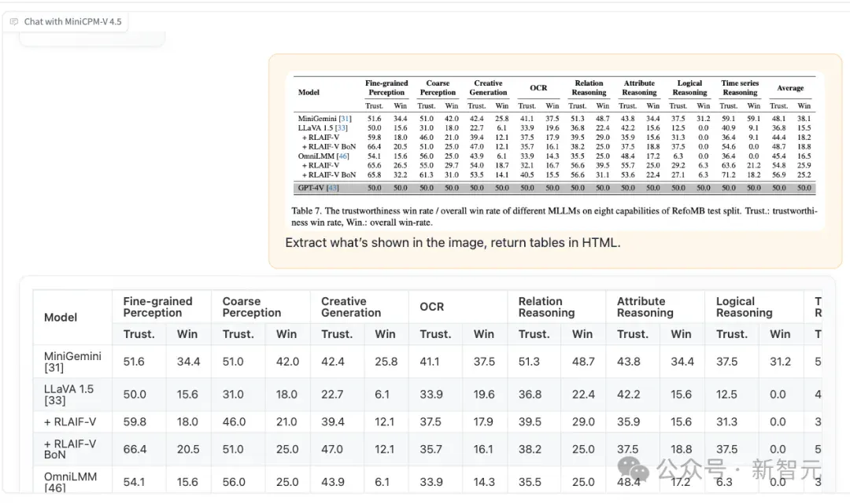The width and height of the screenshot is (850, 504).
Task: Open the uploaded Table 7 image thumbnail
Action: [x=555, y=151]
